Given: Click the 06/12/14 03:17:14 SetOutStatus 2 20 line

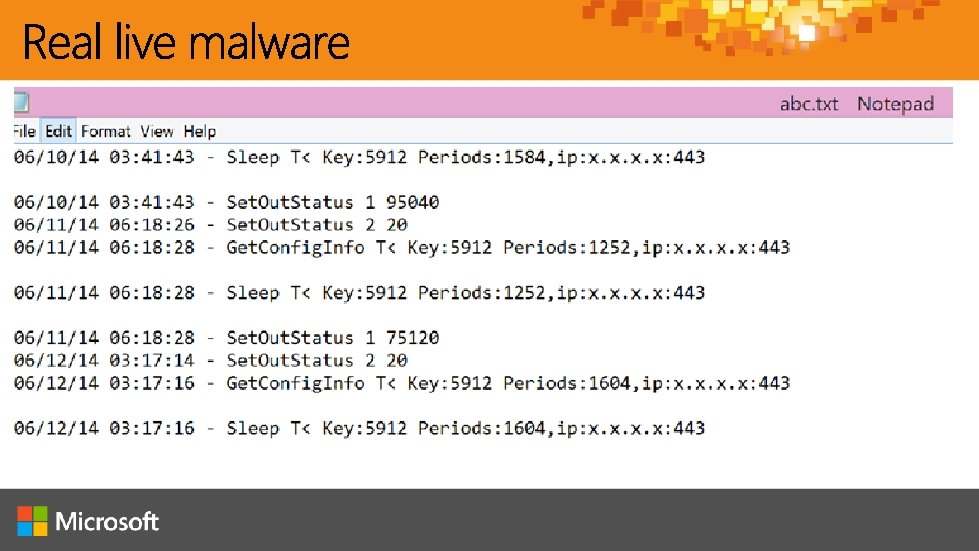Looking at the screenshot, I should [211, 361].
